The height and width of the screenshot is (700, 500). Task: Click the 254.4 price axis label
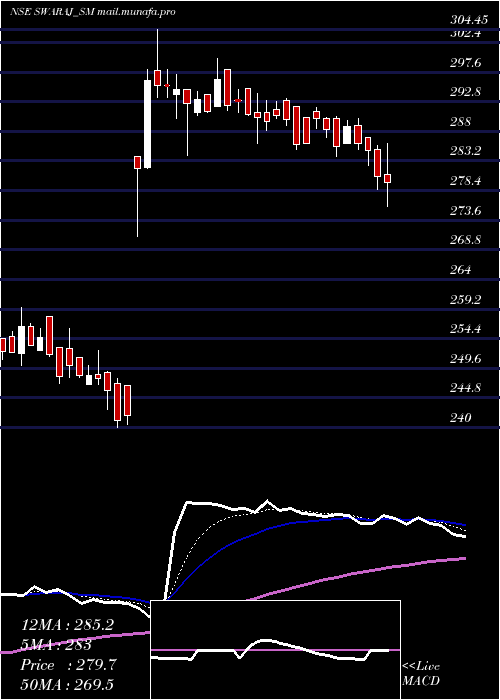coord(465,329)
